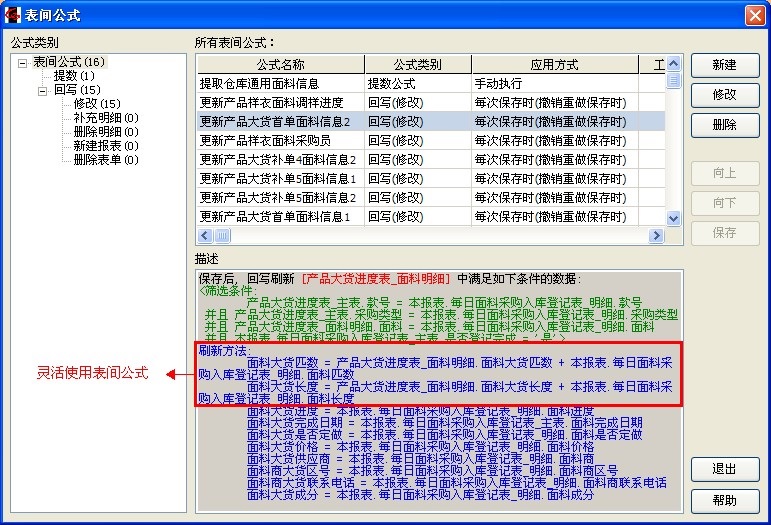
Task: Click the 删除 button
Action: click(x=725, y=125)
